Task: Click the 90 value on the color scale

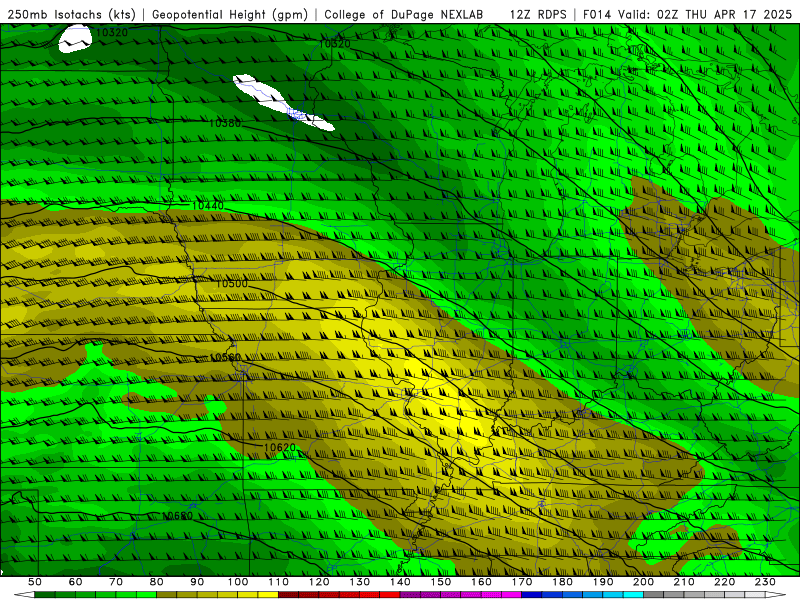Action: coord(197,582)
